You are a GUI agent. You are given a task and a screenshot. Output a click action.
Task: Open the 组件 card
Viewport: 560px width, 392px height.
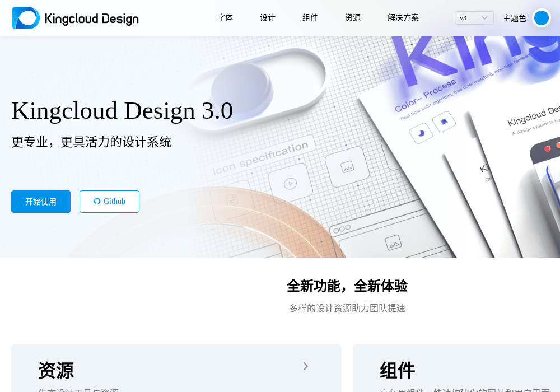[x=456, y=368]
